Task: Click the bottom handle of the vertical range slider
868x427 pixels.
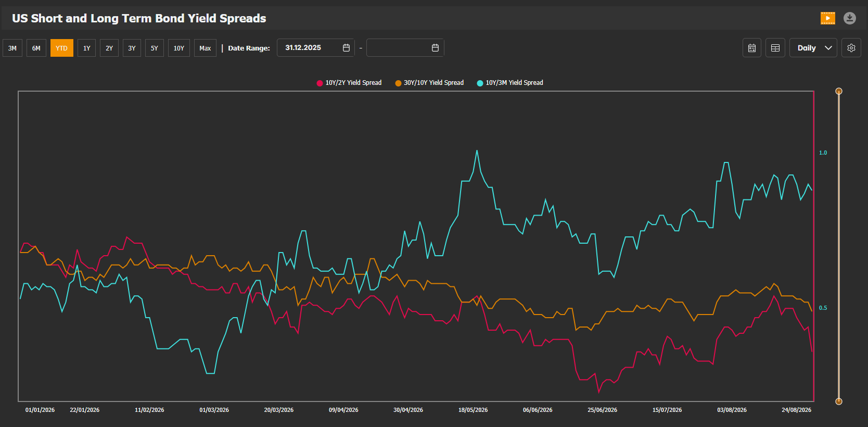Action: (x=839, y=401)
